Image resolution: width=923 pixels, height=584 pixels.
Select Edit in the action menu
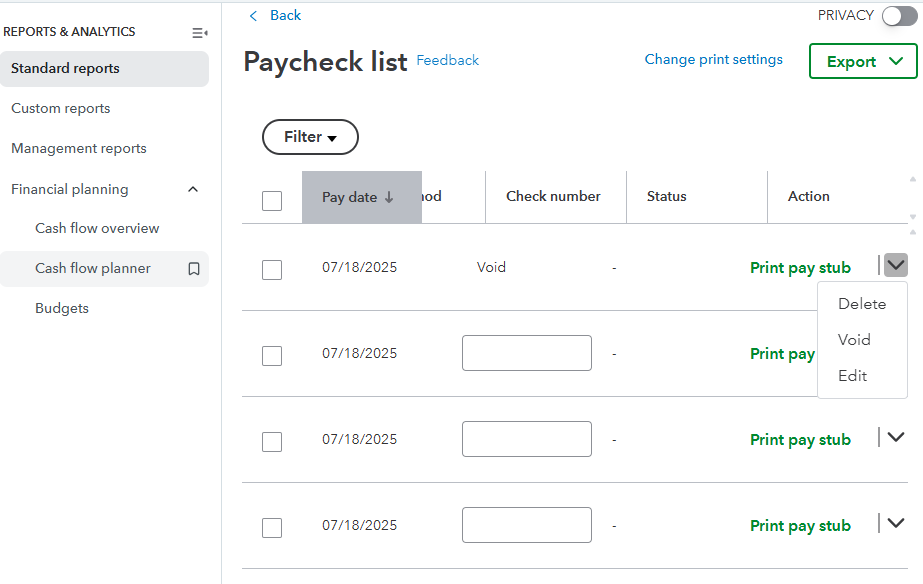point(852,376)
